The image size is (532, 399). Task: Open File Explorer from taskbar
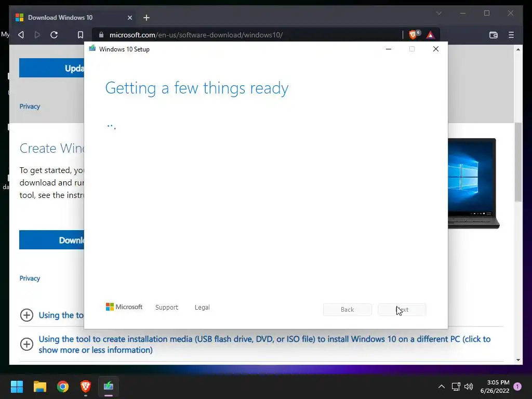40,387
